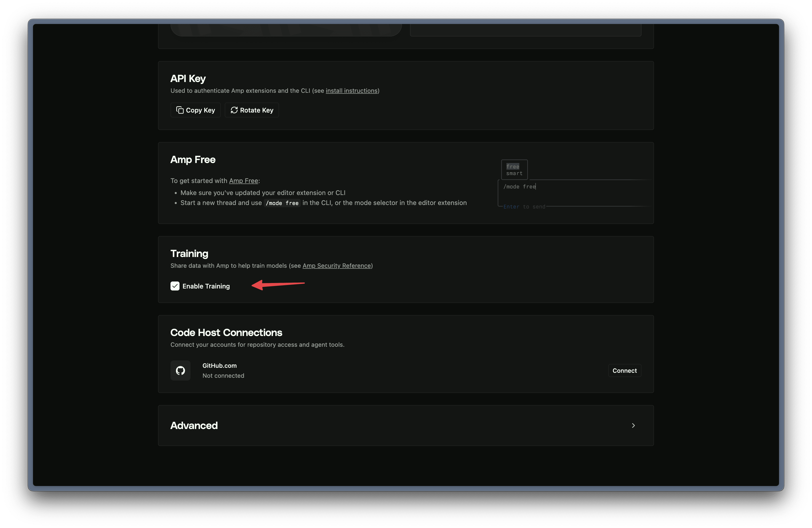This screenshot has width=812, height=528.
Task: Choose 'free' in the mode popup list
Action: click(512, 166)
